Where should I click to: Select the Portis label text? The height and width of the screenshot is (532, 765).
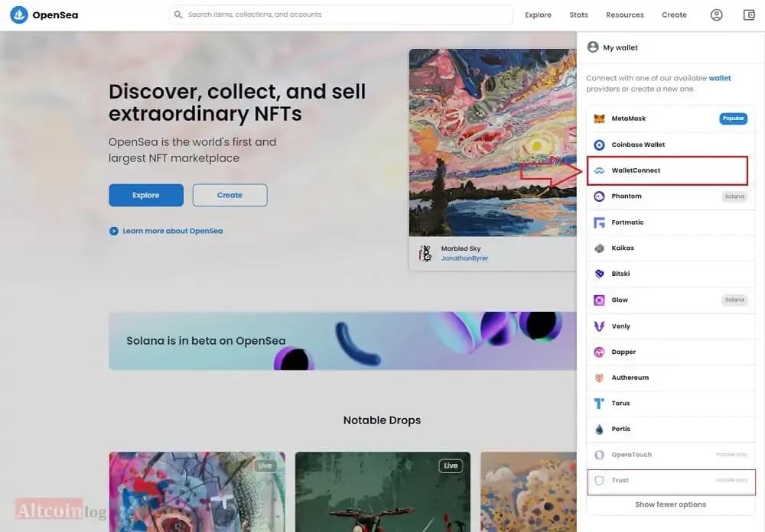point(620,429)
